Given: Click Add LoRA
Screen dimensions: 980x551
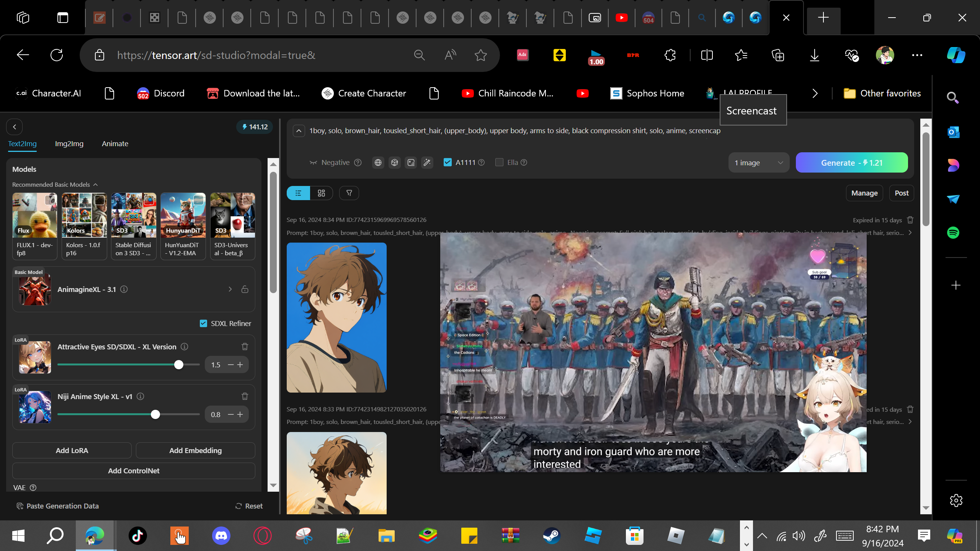Looking at the screenshot, I should point(72,451).
